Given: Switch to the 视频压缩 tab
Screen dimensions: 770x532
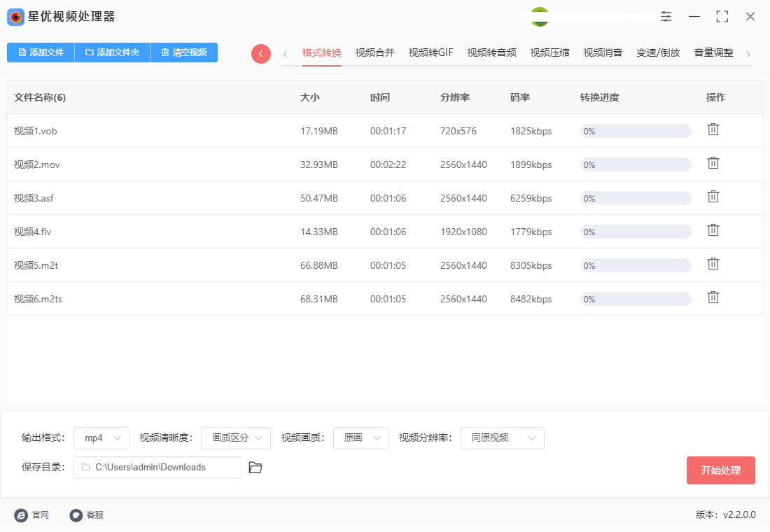Looking at the screenshot, I should (x=549, y=52).
